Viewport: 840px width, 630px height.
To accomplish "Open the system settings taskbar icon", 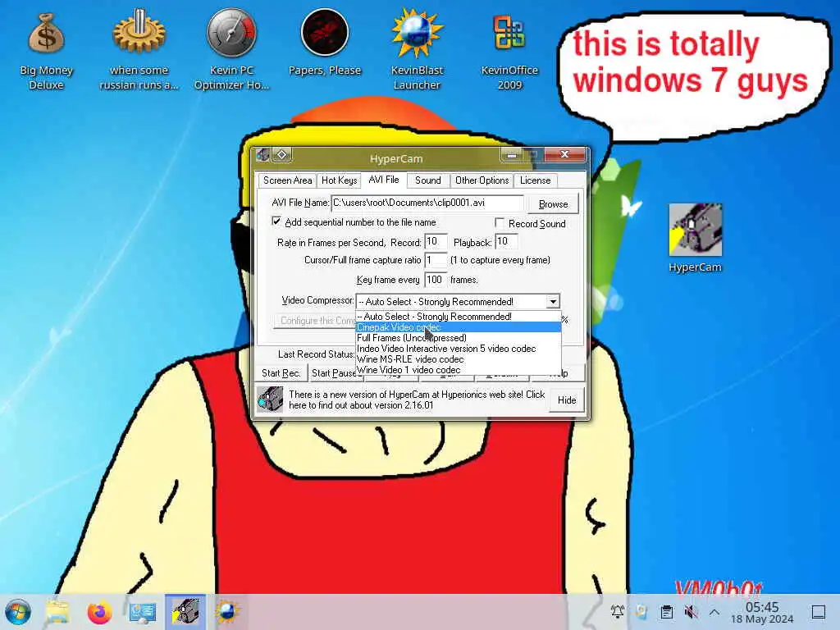I will tap(143, 612).
